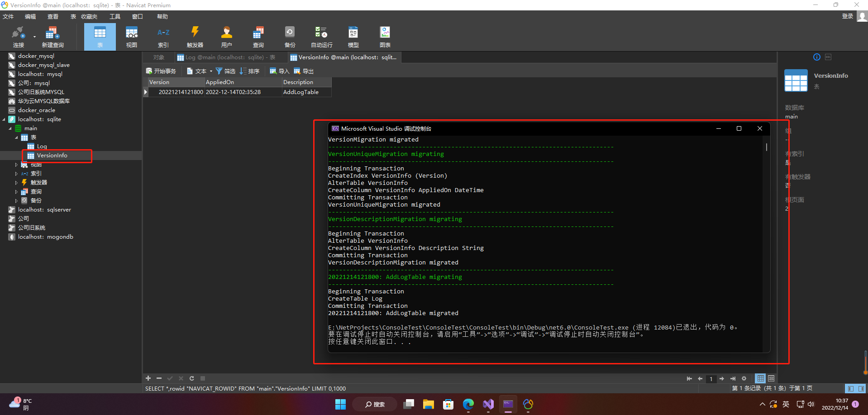Open the 文件 menu
Image resolution: width=868 pixels, height=415 pixels.
pos(8,17)
